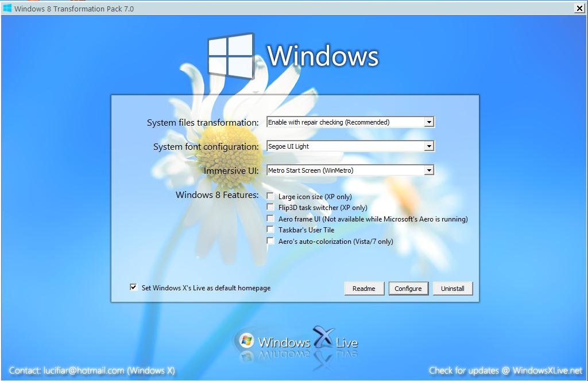This screenshot has width=588, height=381.
Task: Check Flip3D task switcher (XP only)
Action: tap(270, 207)
